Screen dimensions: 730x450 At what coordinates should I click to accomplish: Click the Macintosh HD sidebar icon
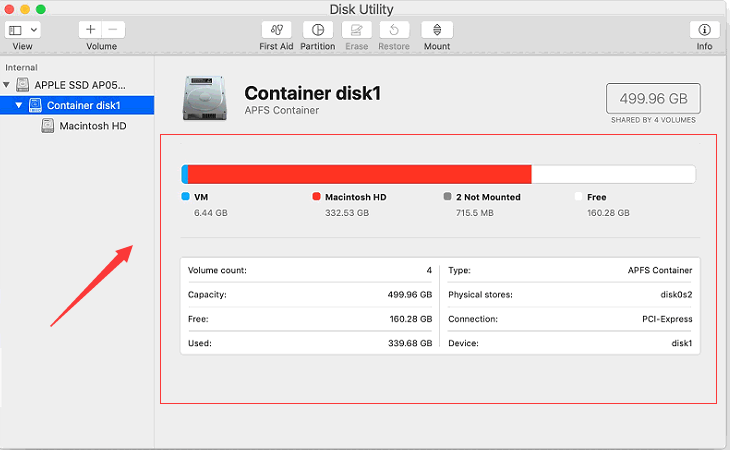click(47, 126)
